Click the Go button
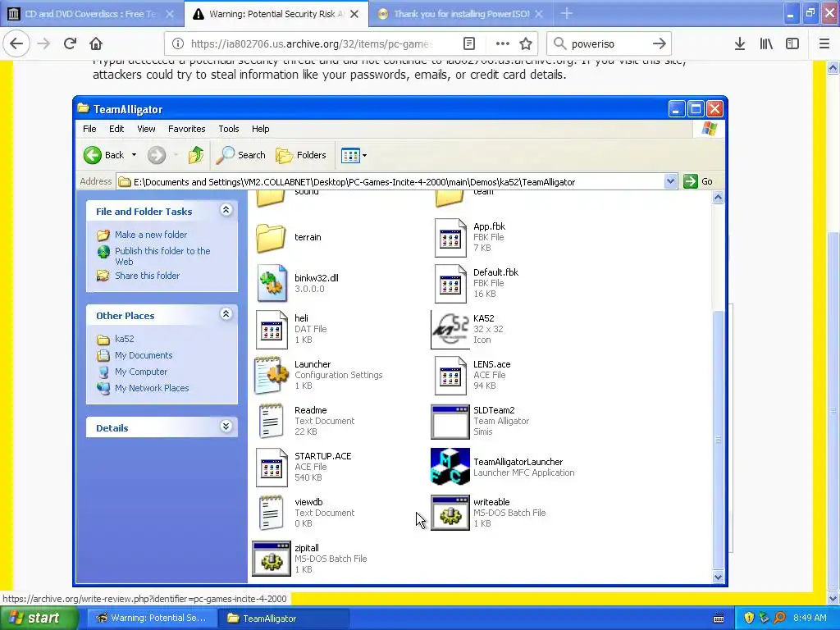The image size is (840, 630). (x=699, y=181)
